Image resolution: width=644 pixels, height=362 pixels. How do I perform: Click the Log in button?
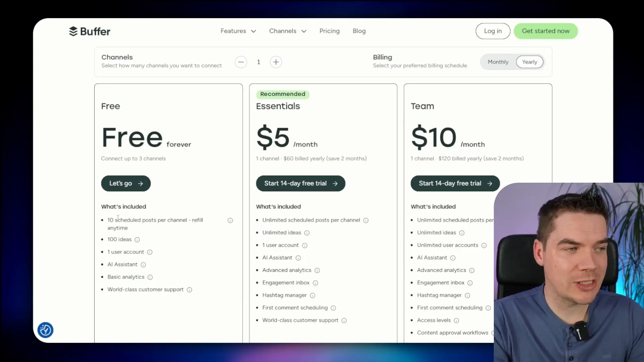pos(493,31)
